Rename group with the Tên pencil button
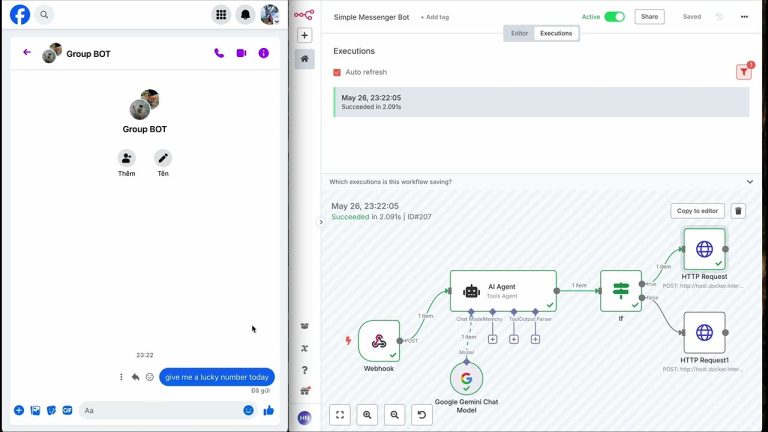Image resolution: width=768 pixels, height=432 pixels. (x=163, y=158)
